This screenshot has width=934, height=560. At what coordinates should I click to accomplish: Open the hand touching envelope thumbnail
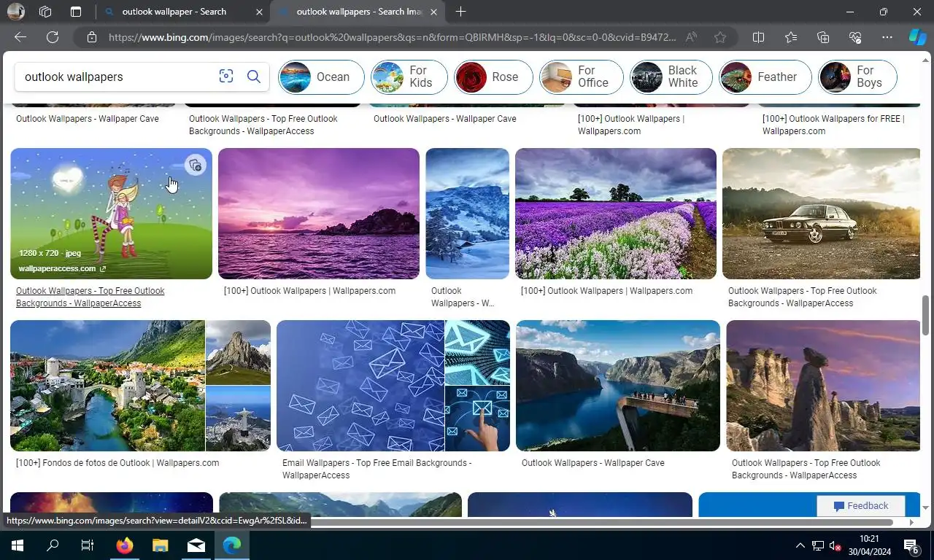[477, 419]
